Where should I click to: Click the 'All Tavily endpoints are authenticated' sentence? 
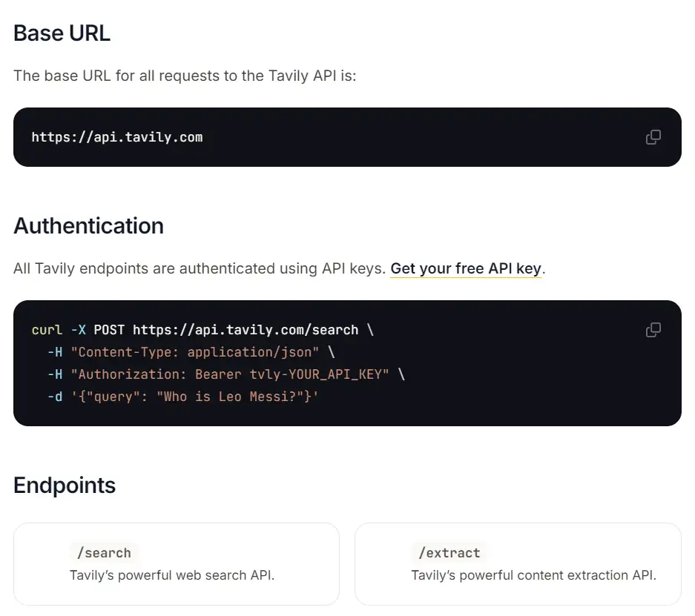point(200,268)
